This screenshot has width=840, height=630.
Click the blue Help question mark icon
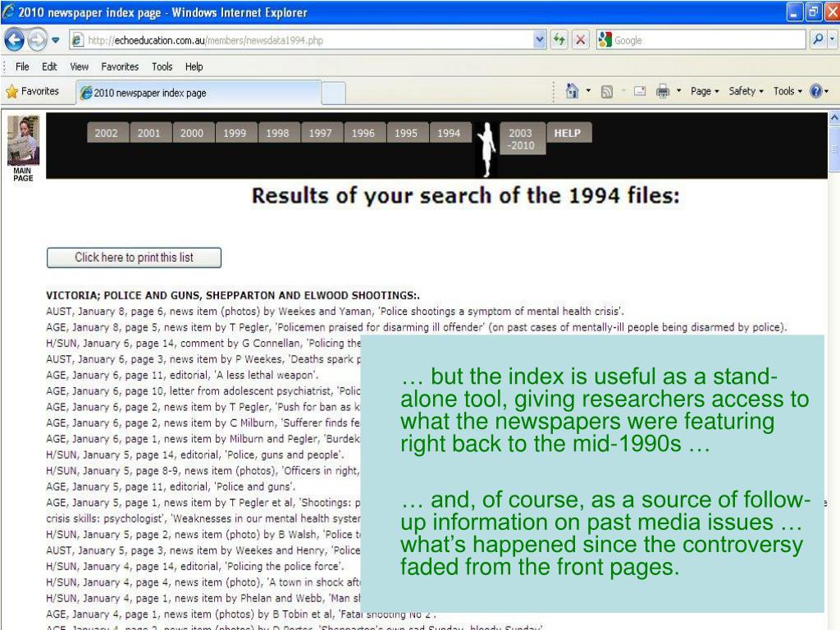[816, 92]
